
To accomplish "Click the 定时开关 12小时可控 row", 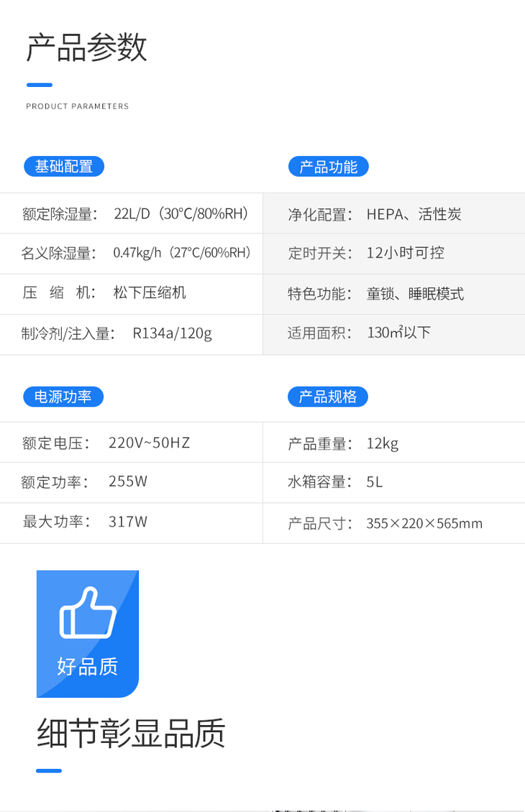I will (365, 253).
